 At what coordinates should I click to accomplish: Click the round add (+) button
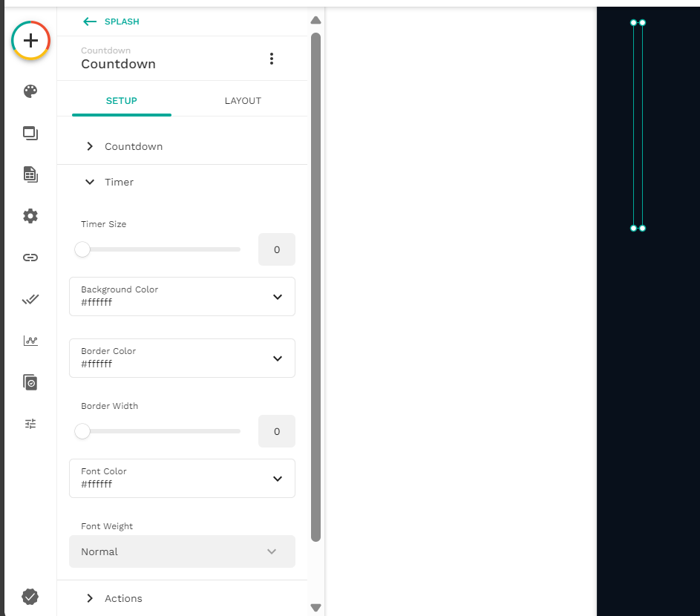[x=30, y=41]
